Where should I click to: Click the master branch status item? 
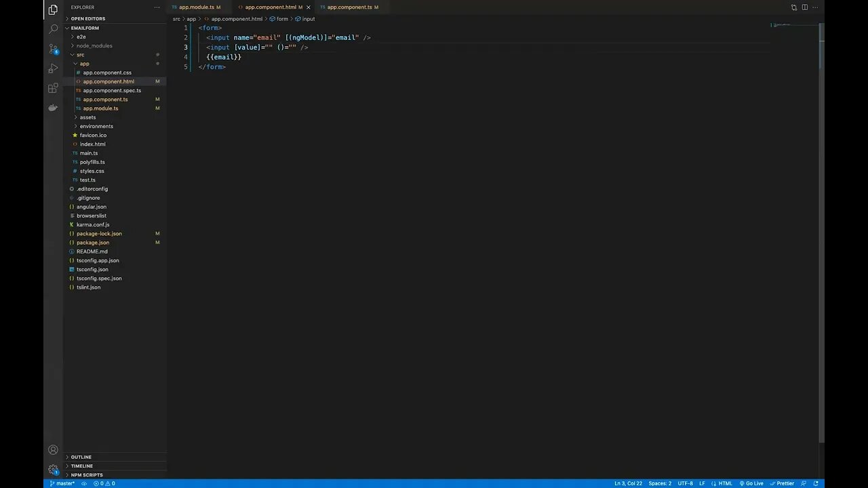pyautogui.click(x=62, y=483)
